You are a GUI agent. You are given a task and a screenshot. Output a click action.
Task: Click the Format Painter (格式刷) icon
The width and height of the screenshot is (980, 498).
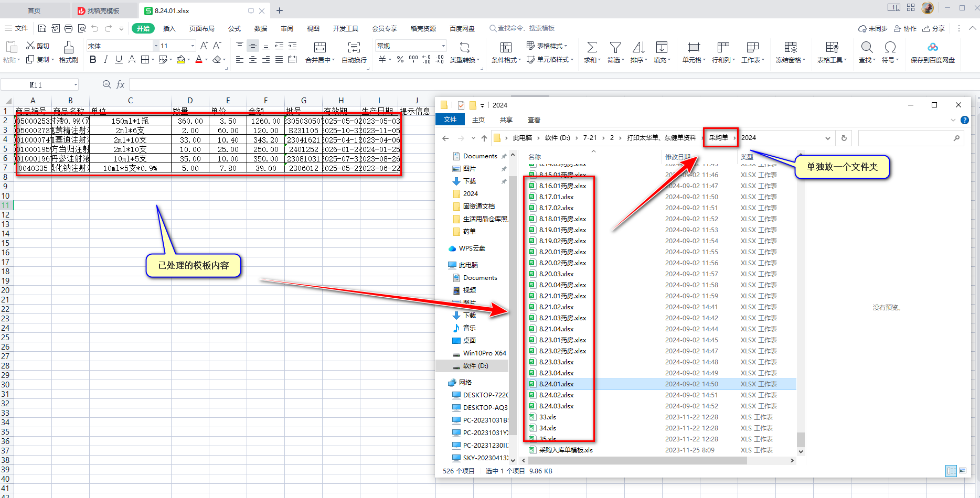69,48
